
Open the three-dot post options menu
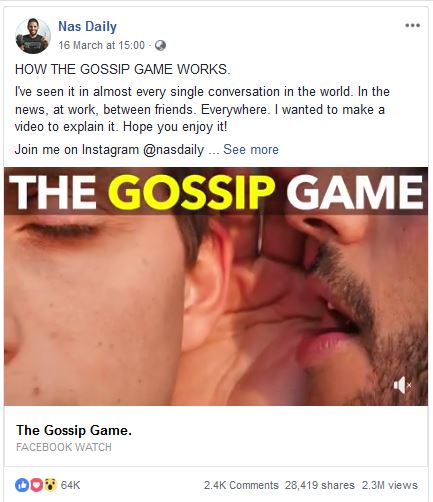click(412, 25)
